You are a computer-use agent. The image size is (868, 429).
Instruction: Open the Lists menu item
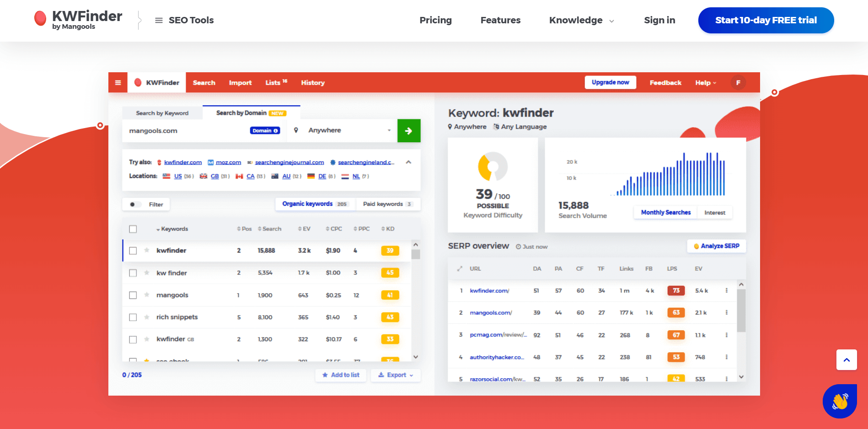(276, 83)
